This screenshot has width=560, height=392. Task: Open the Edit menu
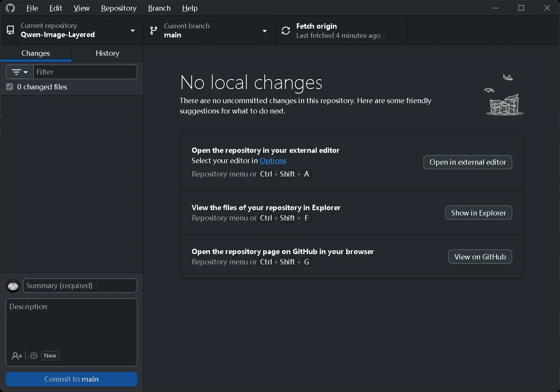(55, 8)
